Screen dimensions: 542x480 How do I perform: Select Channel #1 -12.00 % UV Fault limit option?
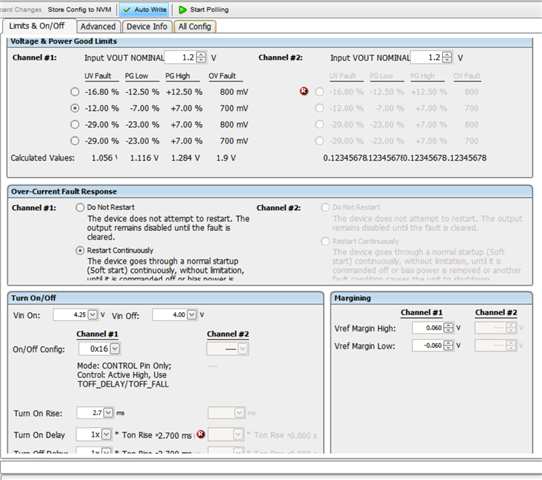[75, 108]
